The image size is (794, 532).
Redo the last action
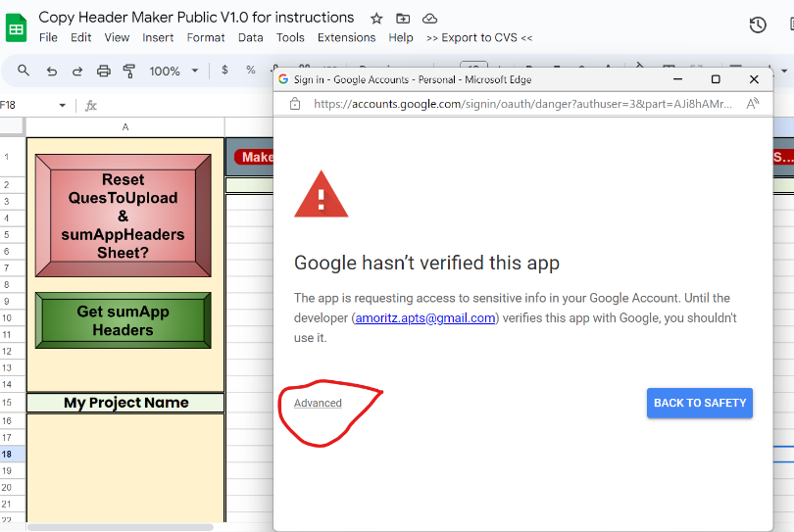(77, 71)
